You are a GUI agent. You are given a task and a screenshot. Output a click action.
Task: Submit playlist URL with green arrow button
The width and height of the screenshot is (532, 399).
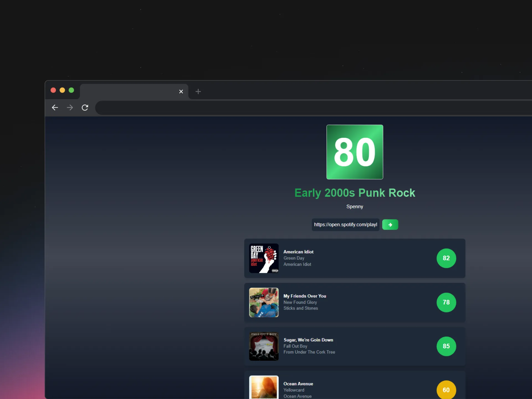[x=390, y=225]
